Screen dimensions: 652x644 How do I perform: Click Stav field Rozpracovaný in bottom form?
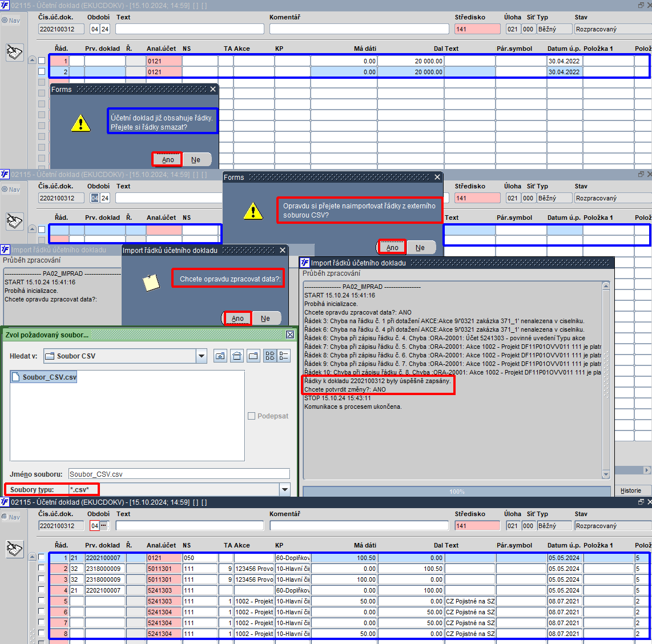[613, 525]
